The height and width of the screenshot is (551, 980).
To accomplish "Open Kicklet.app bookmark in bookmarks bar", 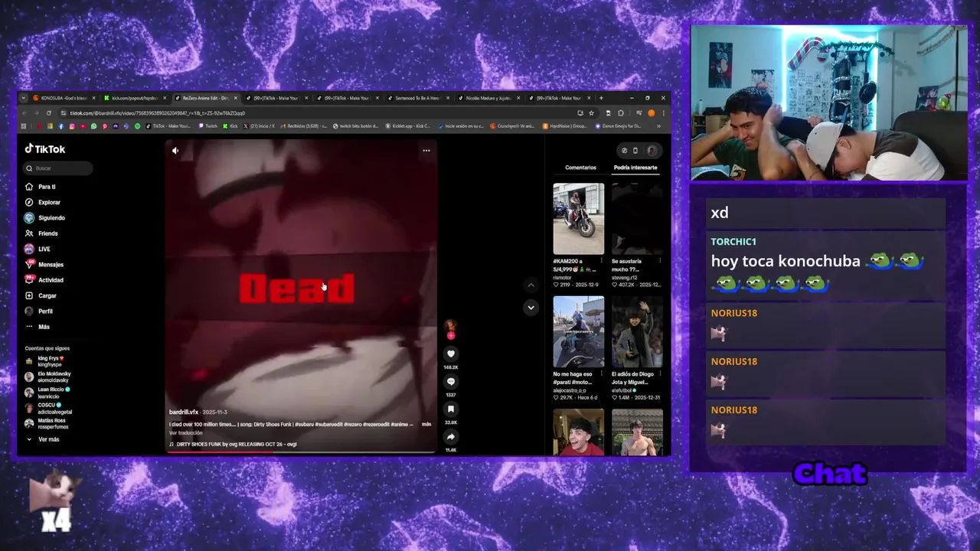I will [408, 126].
